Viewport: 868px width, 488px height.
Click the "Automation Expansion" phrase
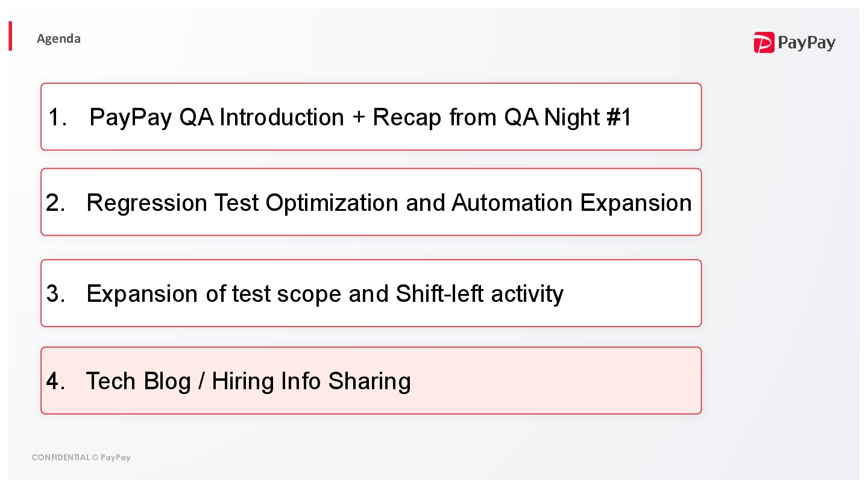tap(571, 203)
